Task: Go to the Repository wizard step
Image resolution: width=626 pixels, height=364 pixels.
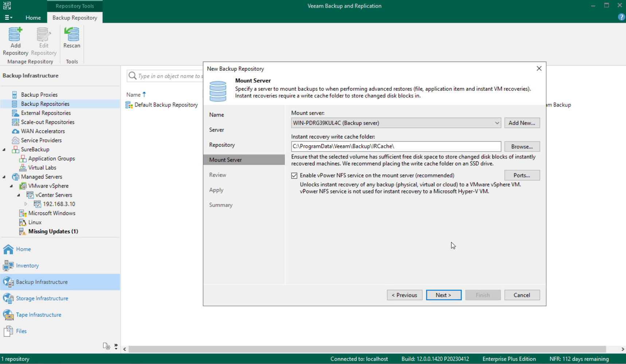Action: point(222,145)
